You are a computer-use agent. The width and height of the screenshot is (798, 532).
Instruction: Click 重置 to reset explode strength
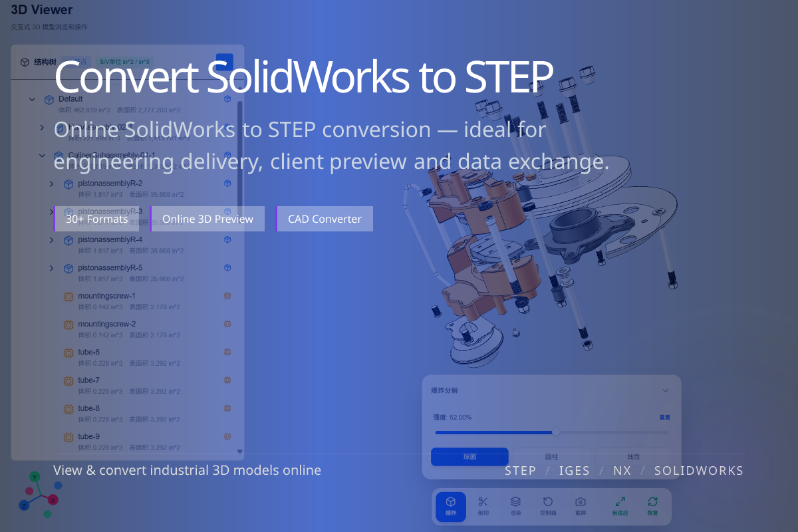pyautogui.click(x=665, y=417)
